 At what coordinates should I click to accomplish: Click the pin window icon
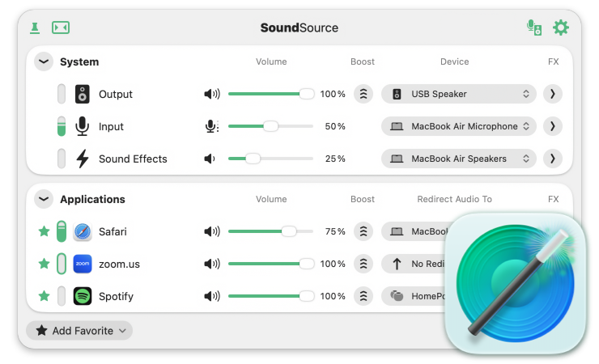[35, 28]
